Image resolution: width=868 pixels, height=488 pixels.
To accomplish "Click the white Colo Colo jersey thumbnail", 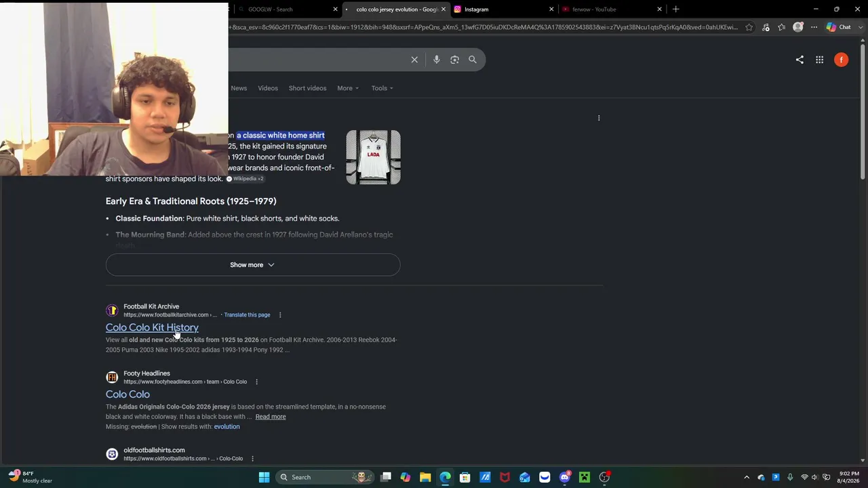I will [x=373, y=157].
